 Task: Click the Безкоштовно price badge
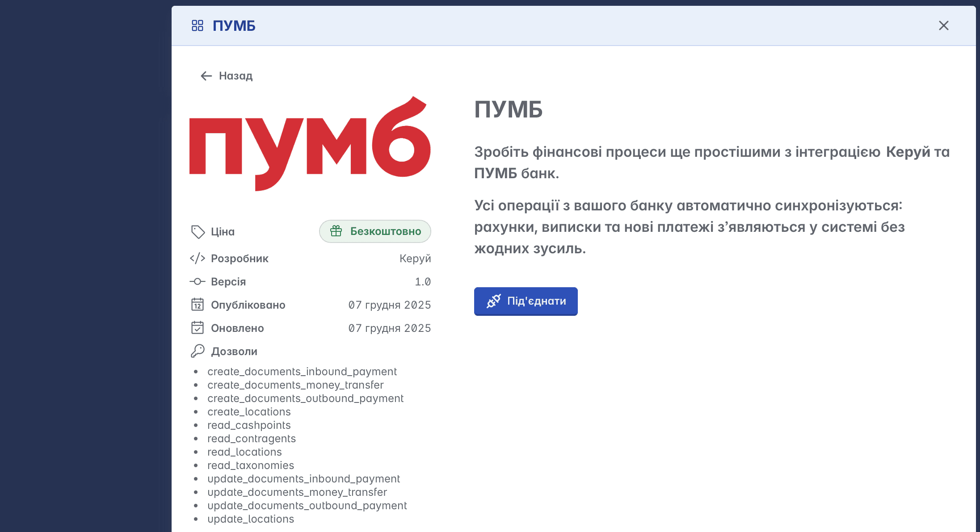point(375,231)
